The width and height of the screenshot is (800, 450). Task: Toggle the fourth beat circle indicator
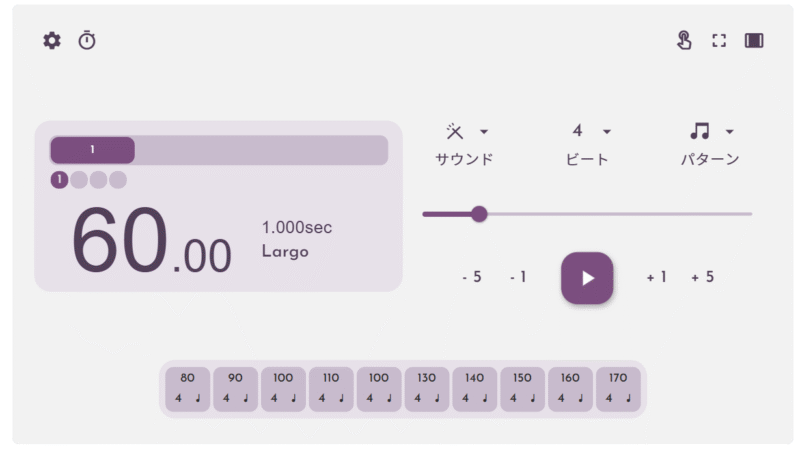pyautogui.click(x=118, y=180)
